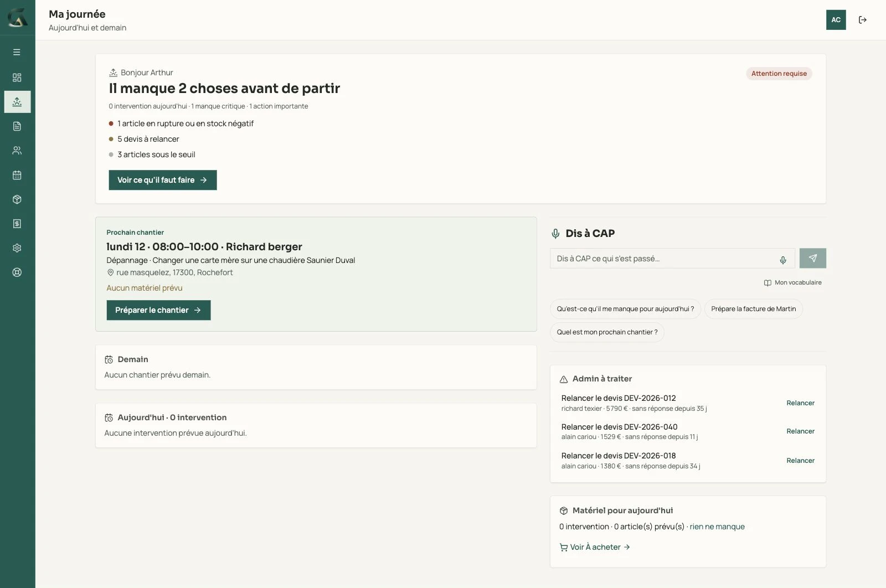886x588 pixels.
Task: Open the dashboard grid icon in sidebar
Action: coord(17,78)
